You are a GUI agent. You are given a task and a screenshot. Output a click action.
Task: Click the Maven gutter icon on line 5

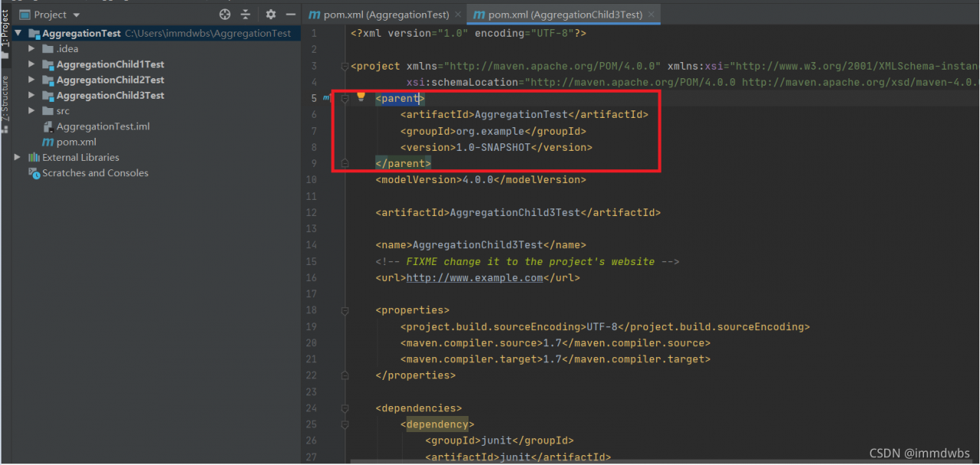(x=327, y=98)
